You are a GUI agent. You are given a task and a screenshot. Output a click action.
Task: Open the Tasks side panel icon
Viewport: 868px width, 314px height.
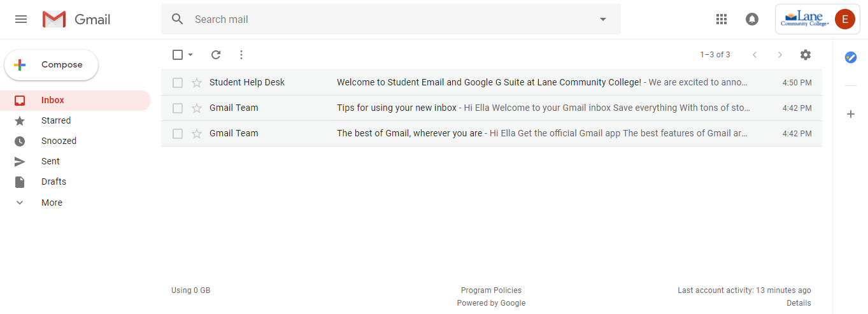coord(851,57)
